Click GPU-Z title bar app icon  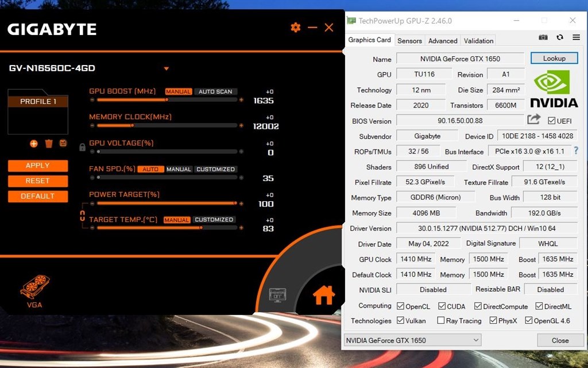pos(351,20)
